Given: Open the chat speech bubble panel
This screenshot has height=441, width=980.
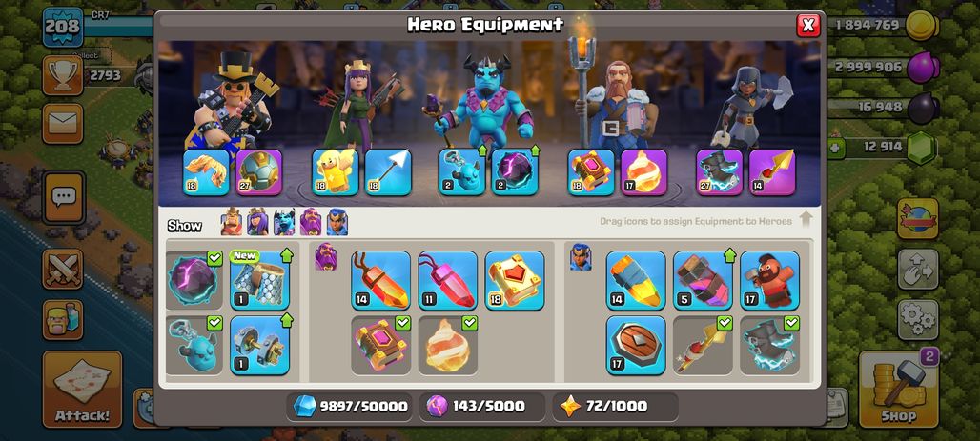Looking at the screenshot, I should (x=63, y=197).
